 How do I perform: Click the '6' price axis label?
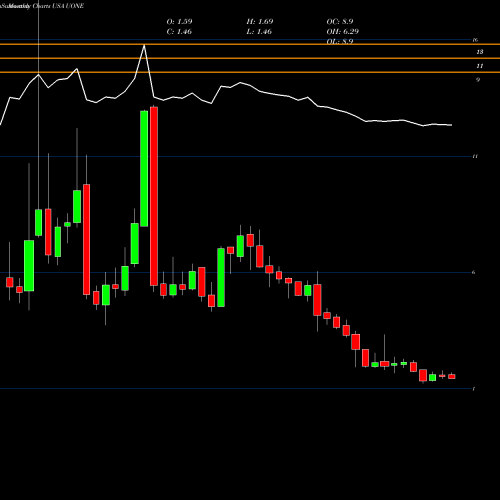pyautogui.click(x=474, y=272)
